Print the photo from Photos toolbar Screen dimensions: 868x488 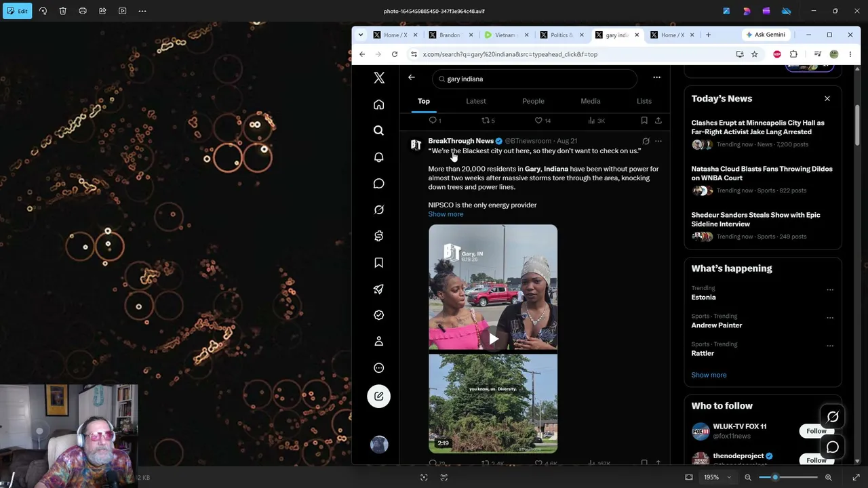83,11
